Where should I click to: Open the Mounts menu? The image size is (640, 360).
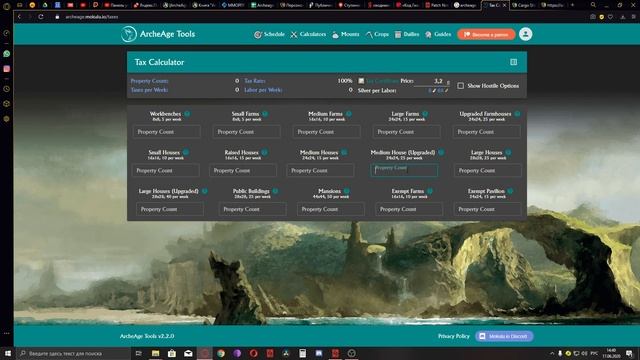[346, 34]
